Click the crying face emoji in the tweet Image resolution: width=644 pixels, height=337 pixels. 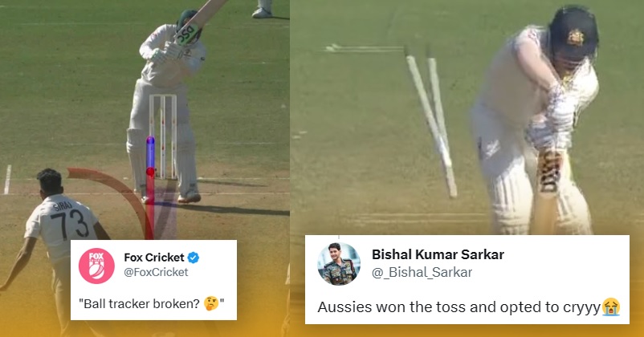[611, 307]
